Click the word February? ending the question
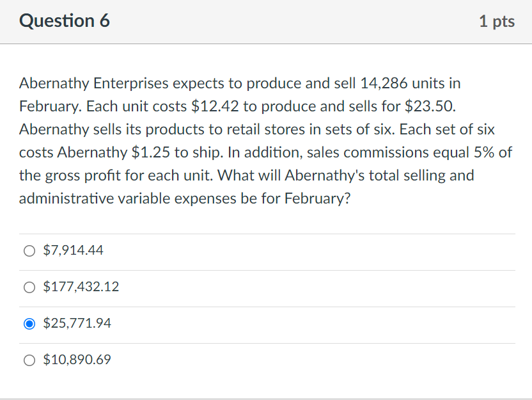532x400 pixels. coord(317,198)
